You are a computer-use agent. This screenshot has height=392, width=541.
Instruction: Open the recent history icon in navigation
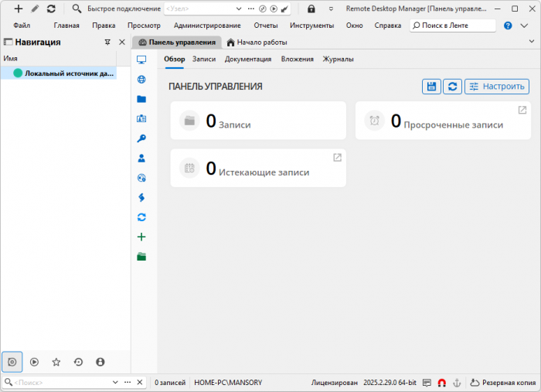pyautogui.click(x=78, y=361)
